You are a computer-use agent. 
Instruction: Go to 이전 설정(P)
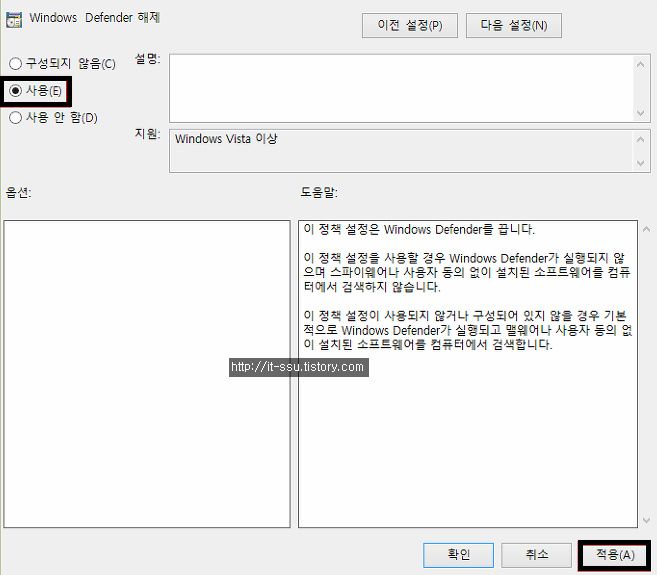pos(410,26)
